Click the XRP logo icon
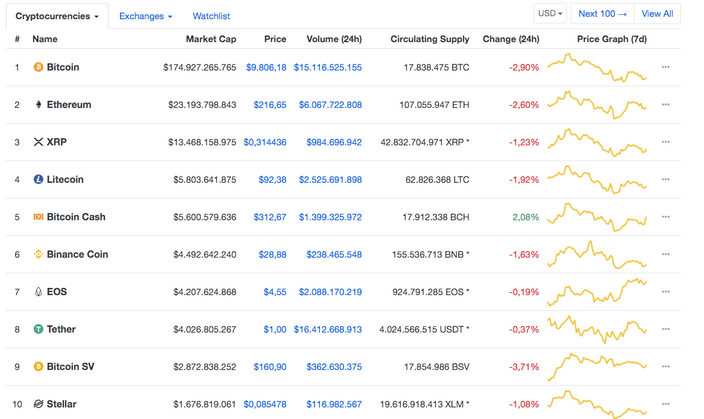Image resolution: width=704 pixels, height=419 pixels. pos(38,142)
